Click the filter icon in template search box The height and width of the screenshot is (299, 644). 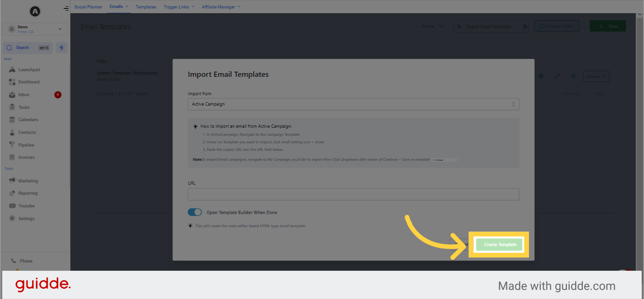coord(525,27)
